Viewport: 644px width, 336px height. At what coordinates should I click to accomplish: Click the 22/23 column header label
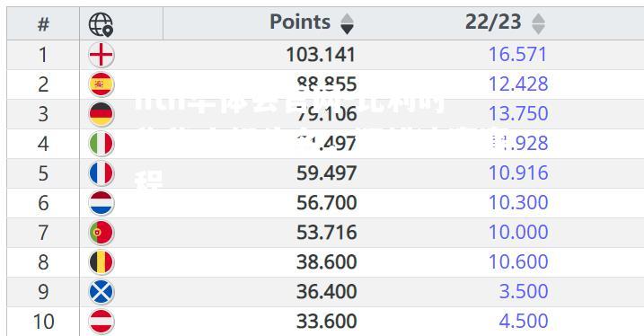coord(493,22)
